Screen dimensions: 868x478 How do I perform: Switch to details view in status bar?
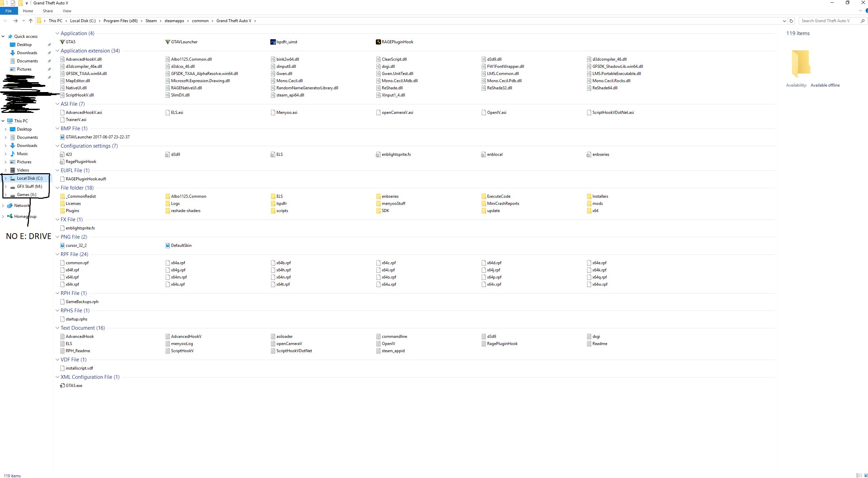click(859, 475)
